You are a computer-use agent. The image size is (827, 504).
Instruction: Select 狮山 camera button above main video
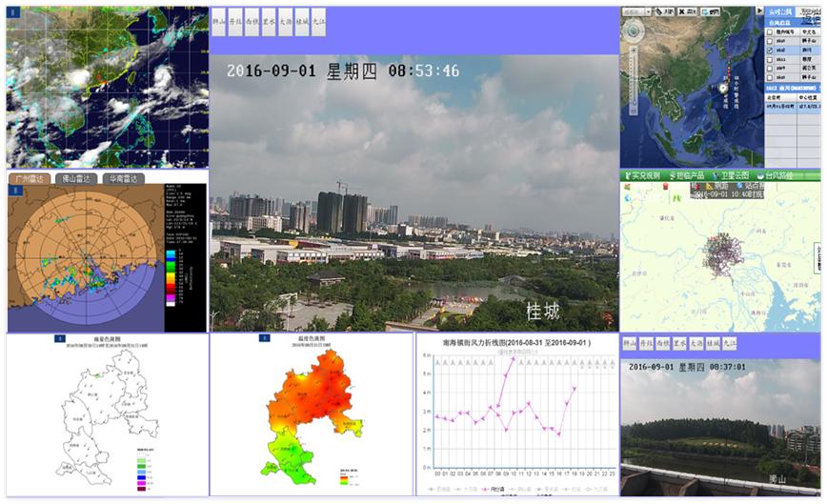219,22
